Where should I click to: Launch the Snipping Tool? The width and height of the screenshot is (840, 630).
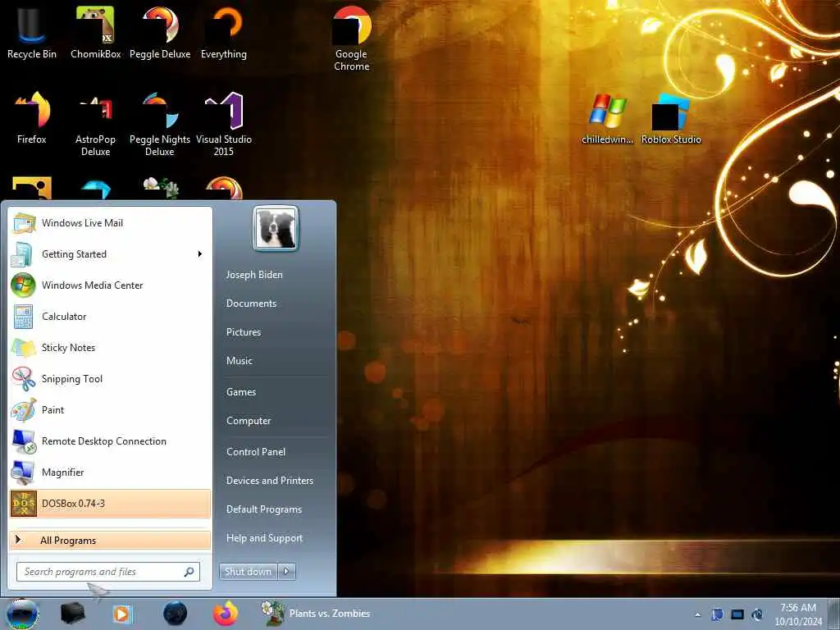[110, 379]
